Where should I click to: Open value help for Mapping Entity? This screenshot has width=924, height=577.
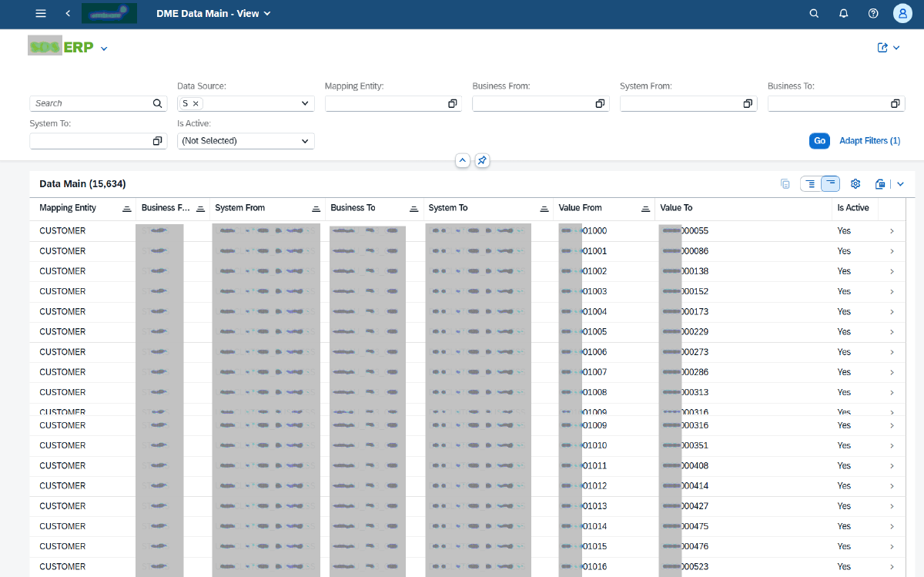[453, 103]
